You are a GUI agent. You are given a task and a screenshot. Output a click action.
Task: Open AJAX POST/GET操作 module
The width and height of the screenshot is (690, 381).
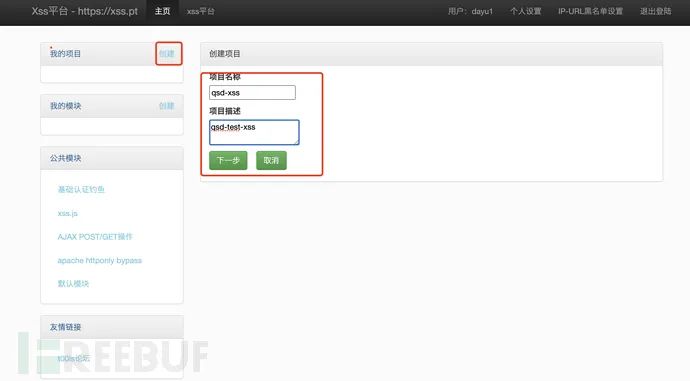[95, 237]
